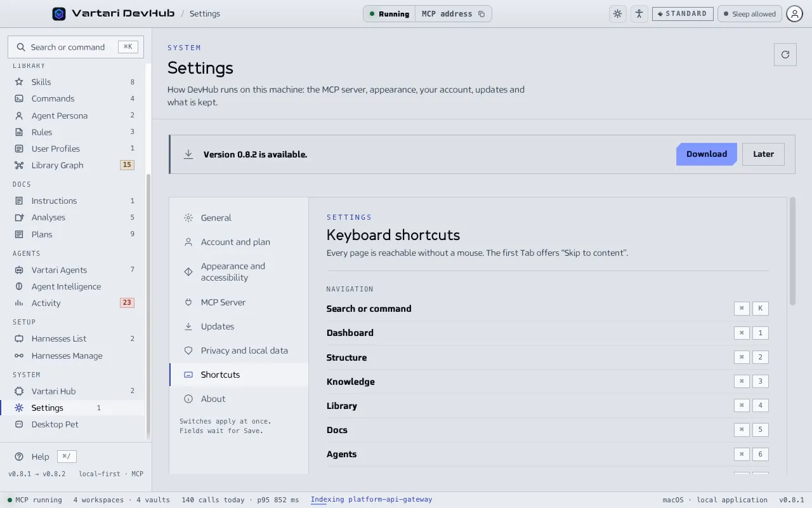Select the About settings tab
812x508 pixels.
(239, 399)
